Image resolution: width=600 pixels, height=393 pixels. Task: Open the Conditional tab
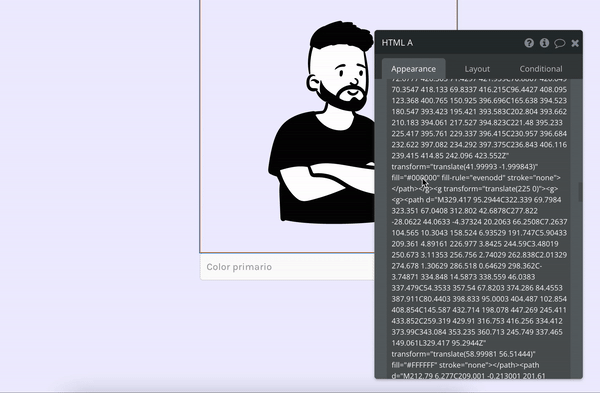coord(541,69)
